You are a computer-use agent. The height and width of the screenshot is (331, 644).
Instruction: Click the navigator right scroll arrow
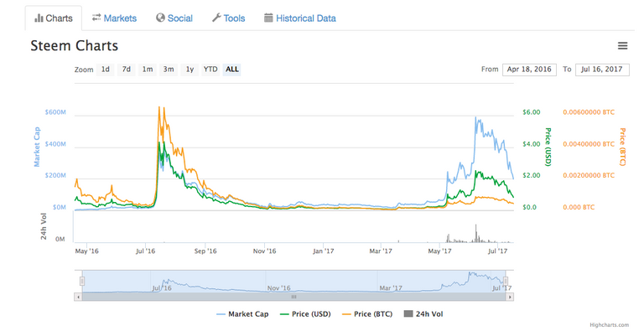tap(510, 297)
